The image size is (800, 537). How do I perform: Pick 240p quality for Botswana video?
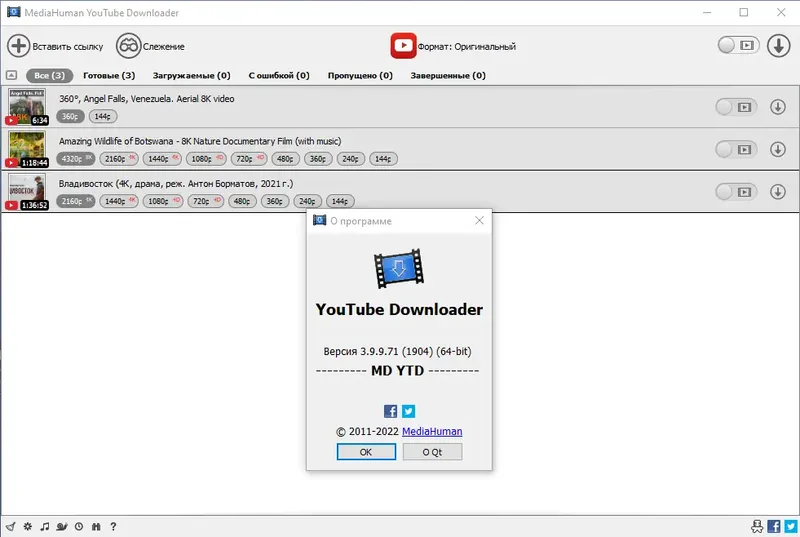click(x=351, y=159)
